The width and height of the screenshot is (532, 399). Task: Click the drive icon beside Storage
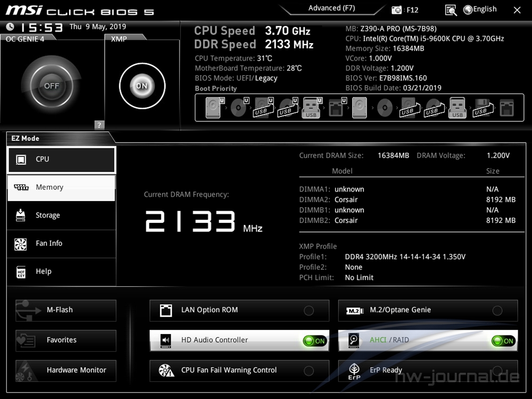21,215
